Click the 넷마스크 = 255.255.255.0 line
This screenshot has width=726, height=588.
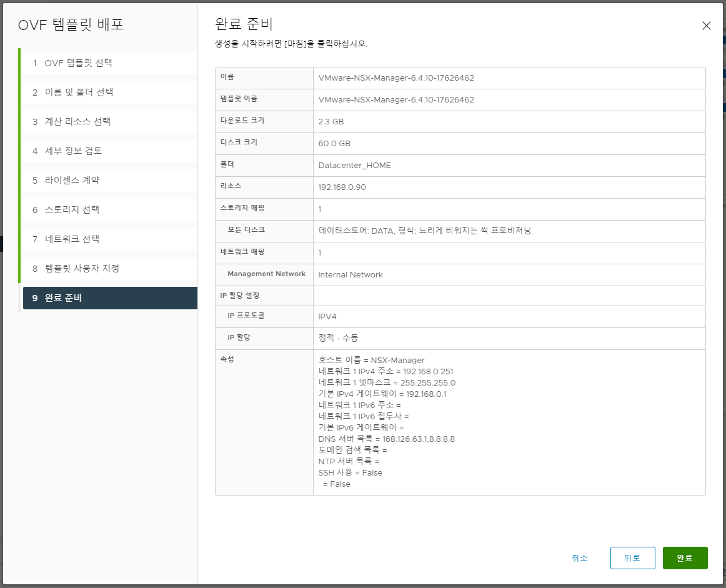click(387, 382)
